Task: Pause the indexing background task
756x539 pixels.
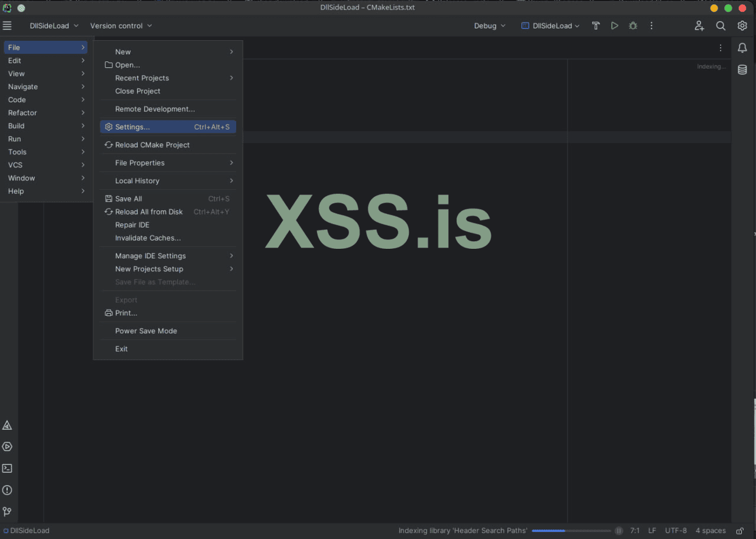Action: [x=618, y=531]
